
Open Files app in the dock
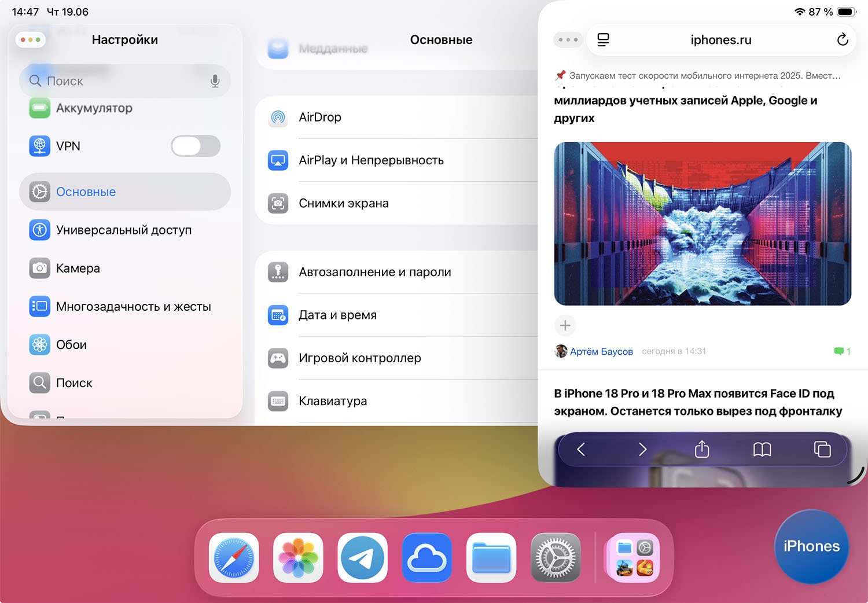pyautogui.click(x=491, y=558)
